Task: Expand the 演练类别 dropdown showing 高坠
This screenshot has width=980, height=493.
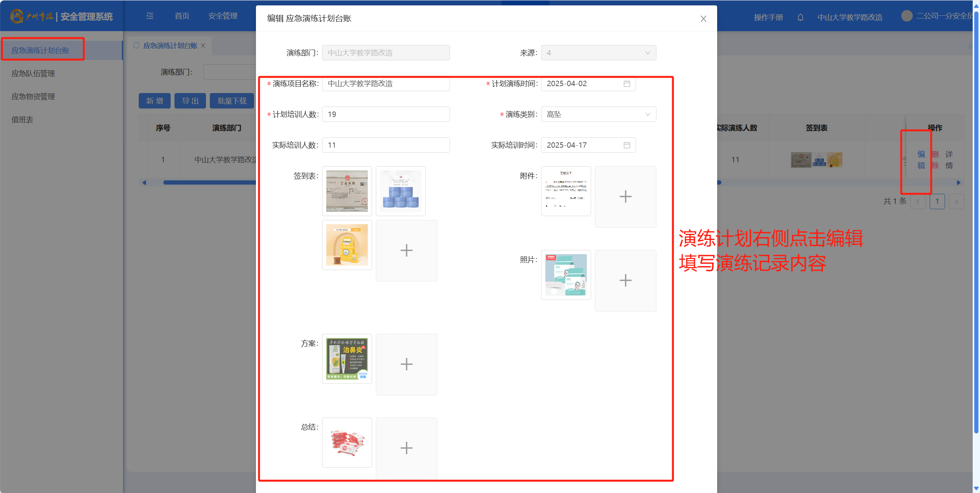Action: tap(598, 114)
